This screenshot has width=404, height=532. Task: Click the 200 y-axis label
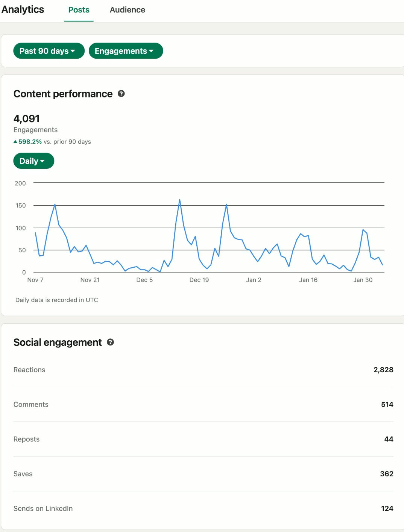(x=20, y=183)
